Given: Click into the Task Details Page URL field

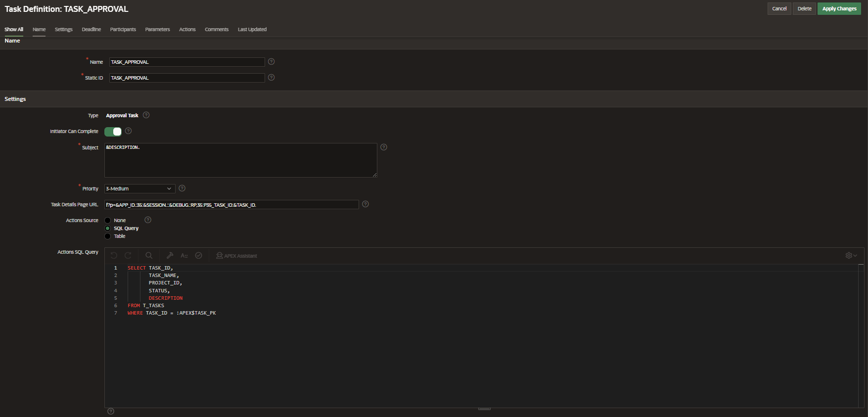Looking at the screenshot, I should [231, 205].
